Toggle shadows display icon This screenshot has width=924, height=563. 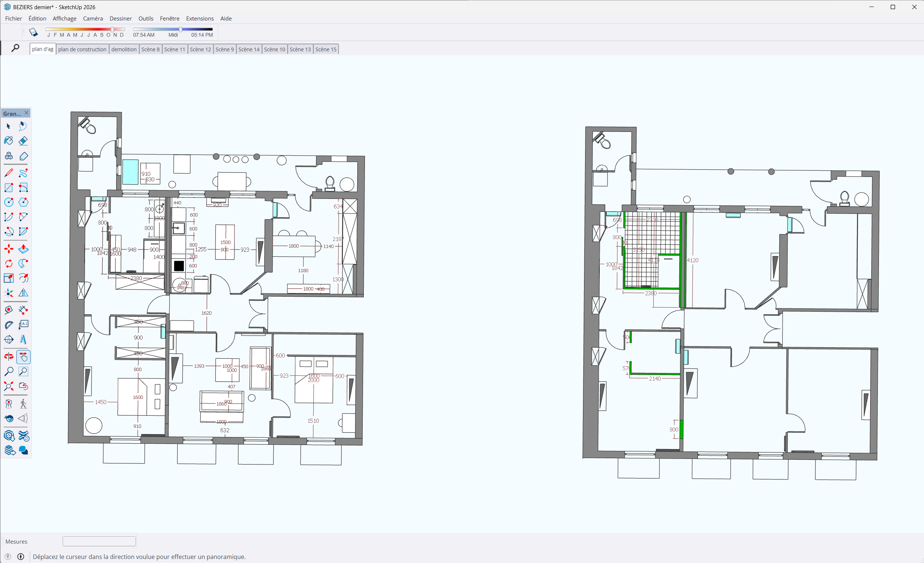33,32
